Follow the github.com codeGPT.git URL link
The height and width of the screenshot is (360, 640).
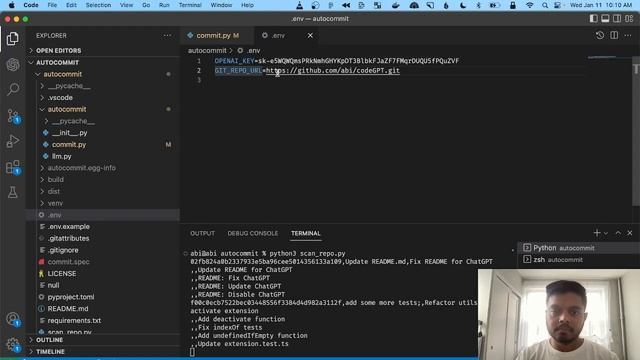[333, 71]
